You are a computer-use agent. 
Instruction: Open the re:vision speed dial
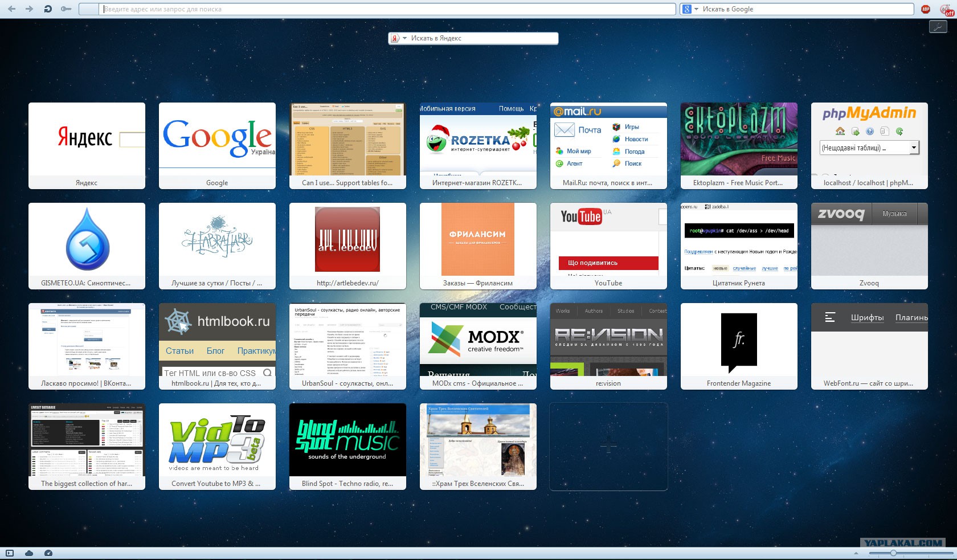point(608,346)
